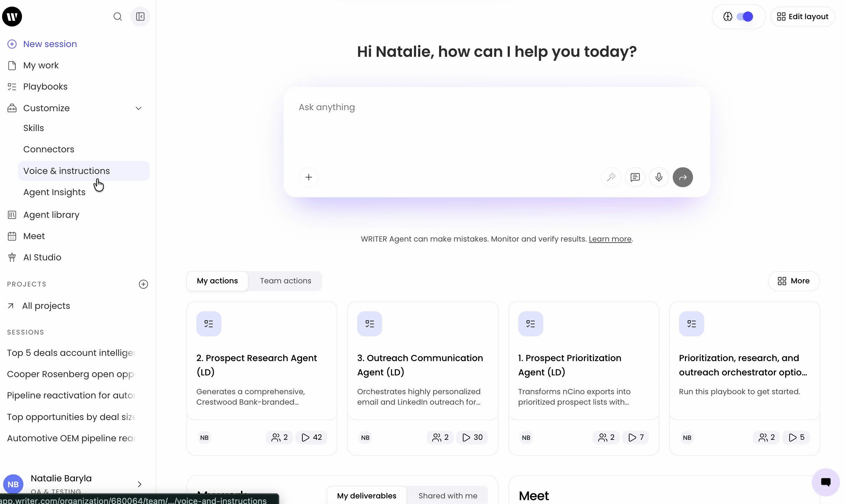Click the runs count 7 on Prospect Prioritization
Viewport: 844px width, 504px height.
point(635,437)
